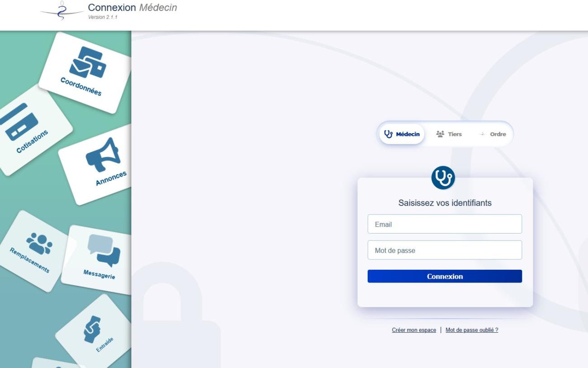Image resolution: width=588 pixels, height=368 pixels.
Task: Click the round stethoscope badge above the form
Action: click(443, 178)
